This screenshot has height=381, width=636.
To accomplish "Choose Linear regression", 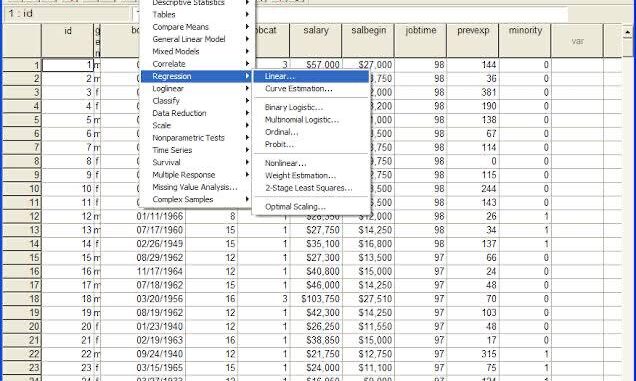I will 311,76.
